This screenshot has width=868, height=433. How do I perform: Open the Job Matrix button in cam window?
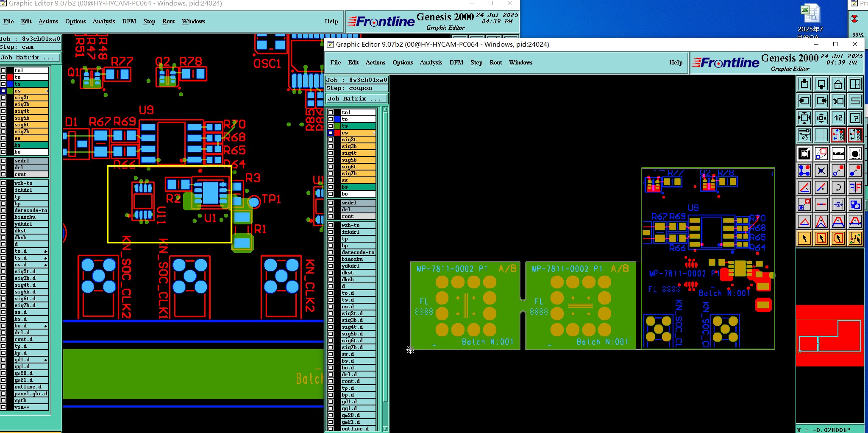pyautogui.click(x=30, y=57)
